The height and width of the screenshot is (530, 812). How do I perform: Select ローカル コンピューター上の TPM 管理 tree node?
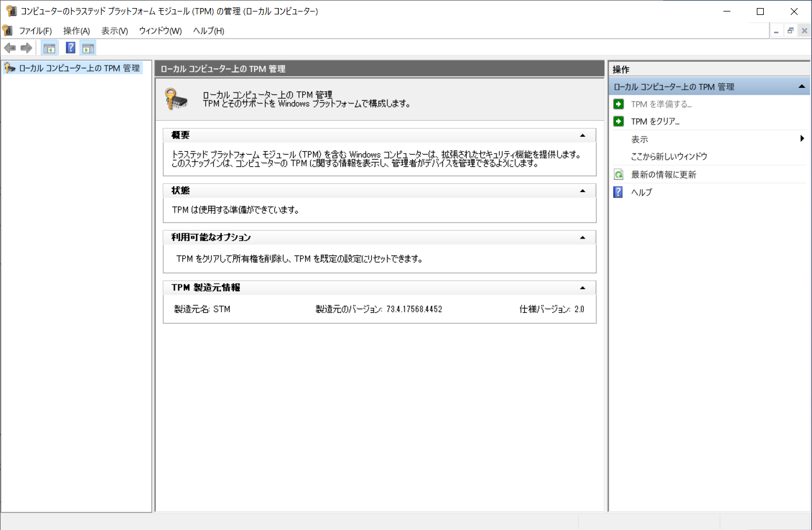(79, 68)
